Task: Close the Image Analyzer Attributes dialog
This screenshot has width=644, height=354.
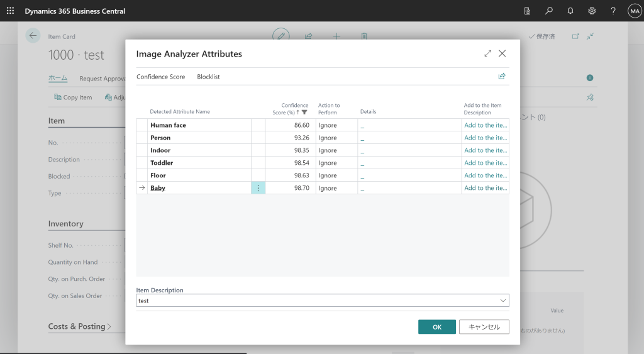Action: point(502,53)
